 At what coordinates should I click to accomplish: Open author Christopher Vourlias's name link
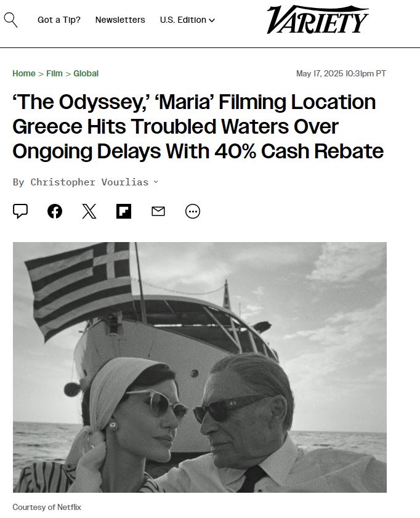pos(89,182)
